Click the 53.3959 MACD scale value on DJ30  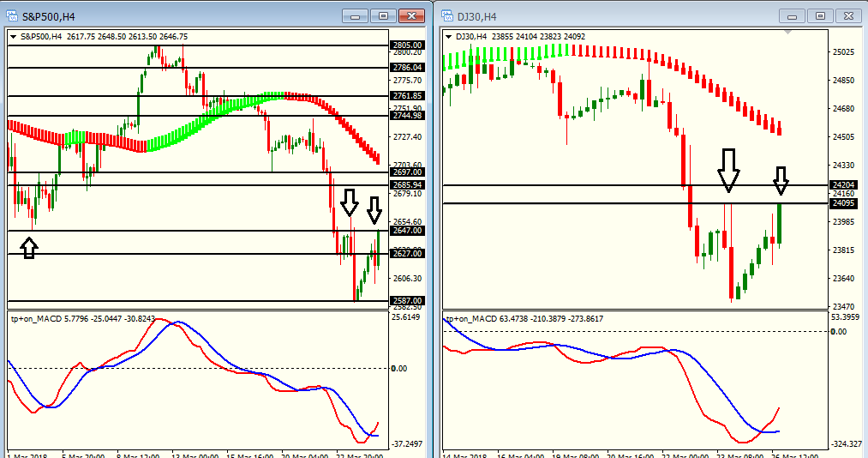[x=847, y=317]
